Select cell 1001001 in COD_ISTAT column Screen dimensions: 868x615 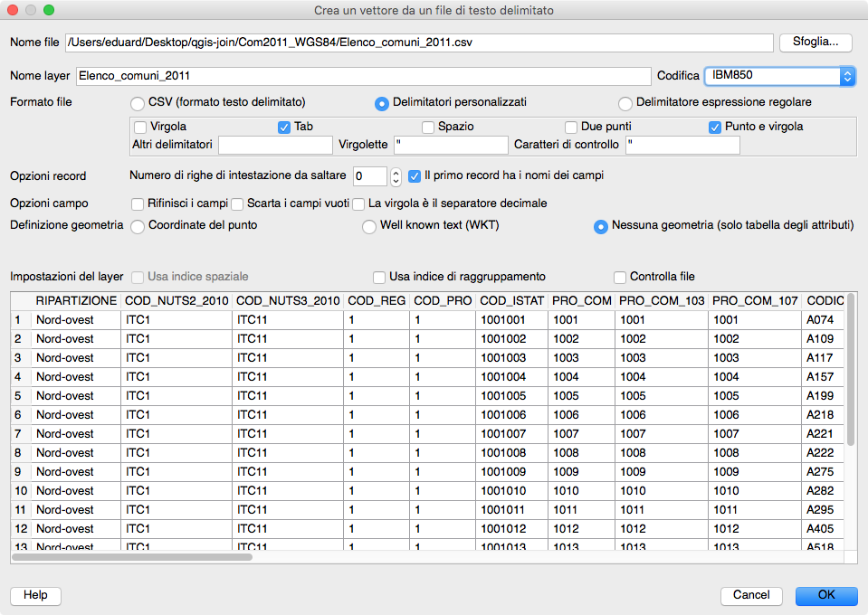coord(512,320)
